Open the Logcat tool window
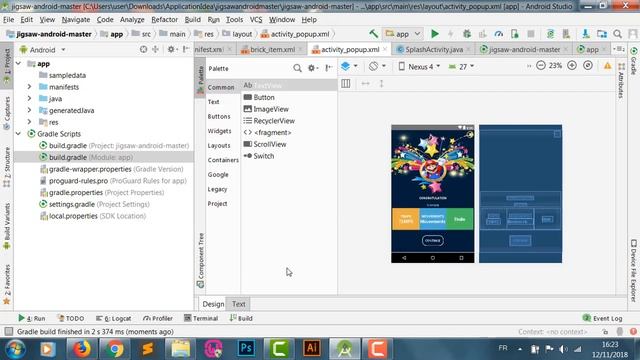The image size is (640, 360). point(113,318)
